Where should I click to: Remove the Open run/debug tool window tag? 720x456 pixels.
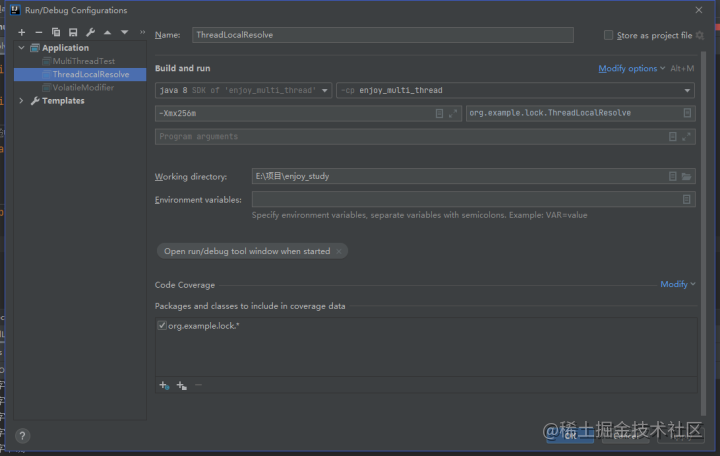[339, 251]
